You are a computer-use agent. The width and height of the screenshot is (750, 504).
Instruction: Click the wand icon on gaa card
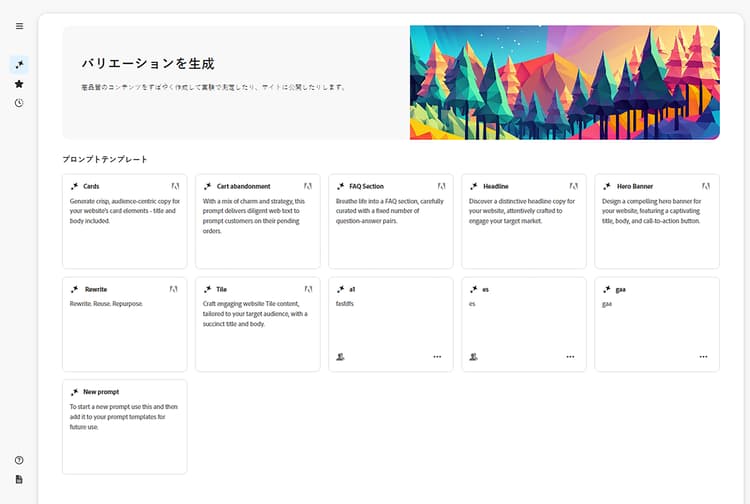pyautogui.click(x=607, y=289)
